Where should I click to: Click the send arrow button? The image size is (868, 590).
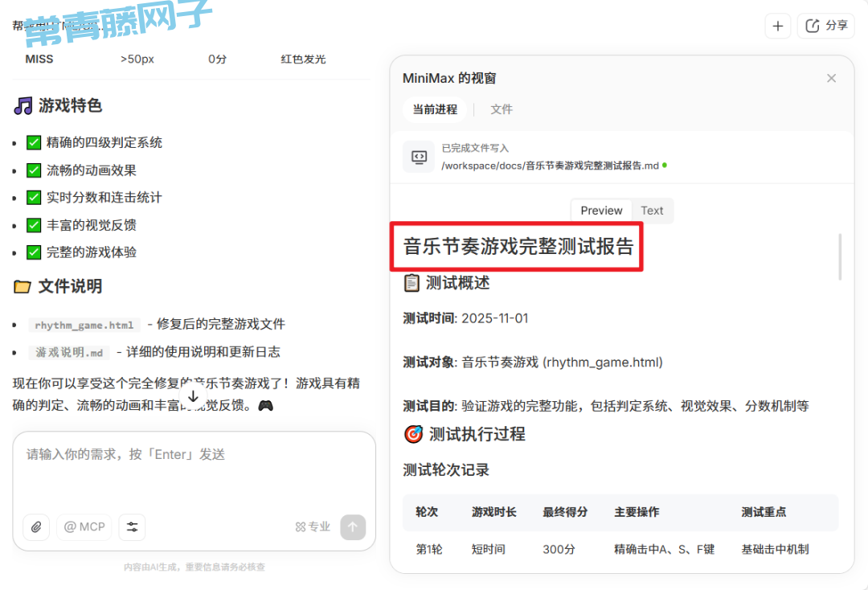(353, 526)
